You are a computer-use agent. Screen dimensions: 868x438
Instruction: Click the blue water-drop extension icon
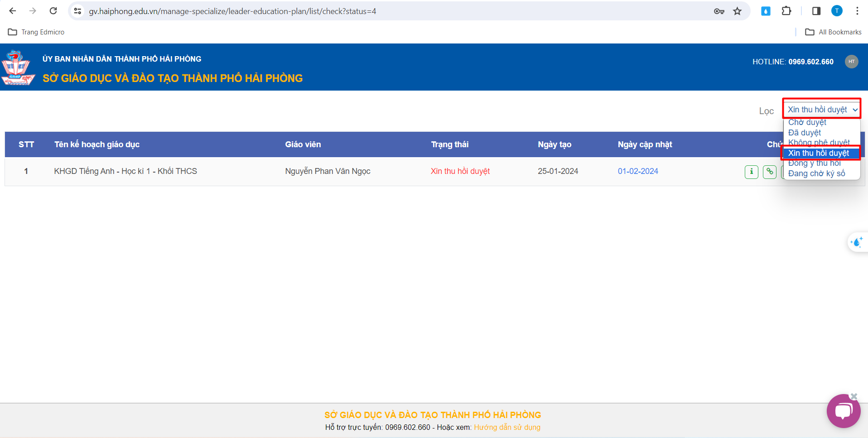(766, 11)
